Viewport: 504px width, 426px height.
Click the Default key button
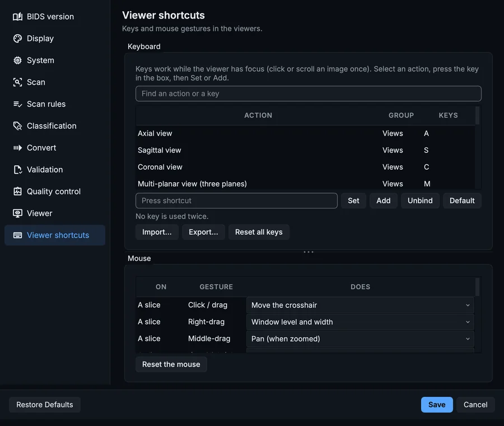tap(462, 201)
